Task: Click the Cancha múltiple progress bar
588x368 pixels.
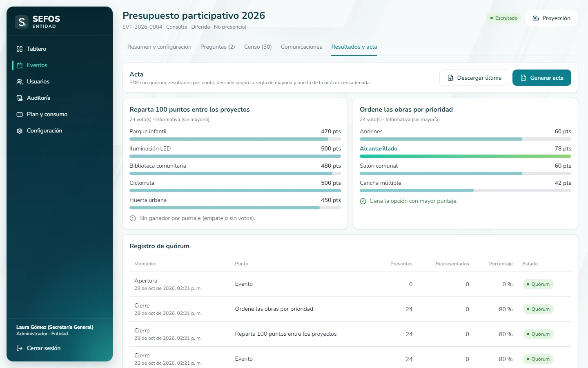Action: [465, 191]
